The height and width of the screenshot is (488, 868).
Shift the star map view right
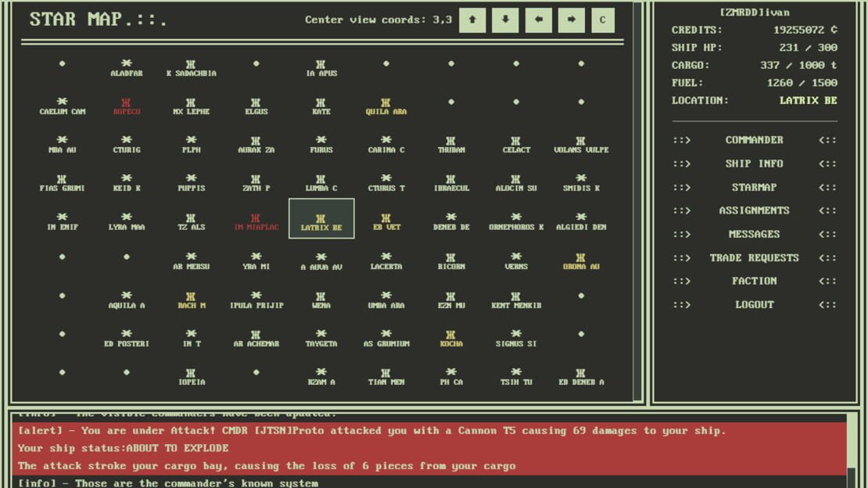571,20
